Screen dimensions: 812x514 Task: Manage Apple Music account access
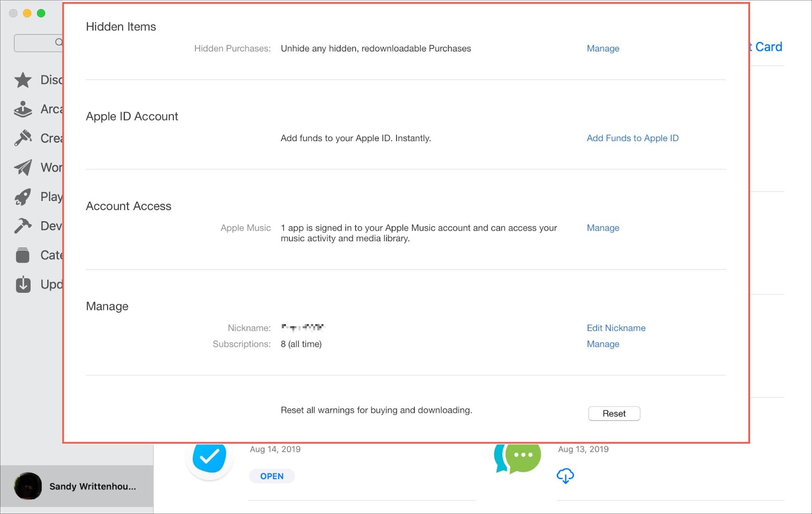click(x=603, y=228)
